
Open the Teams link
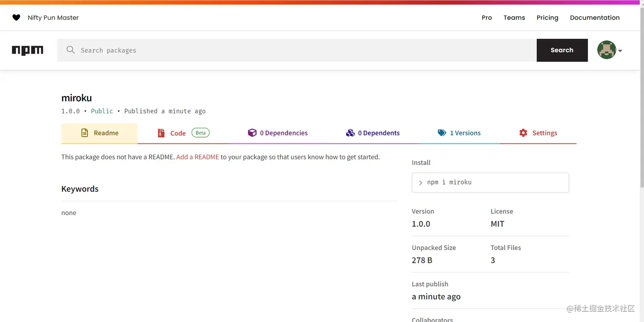(514, 17)
